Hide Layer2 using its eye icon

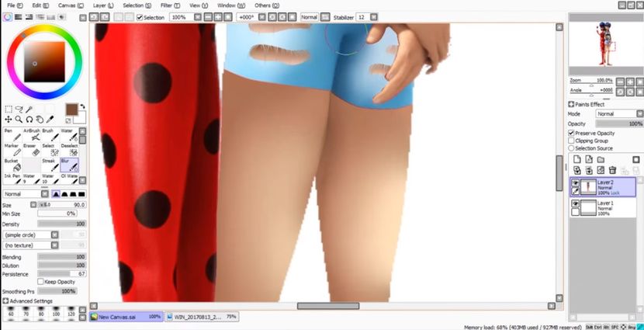click(576, 183)
